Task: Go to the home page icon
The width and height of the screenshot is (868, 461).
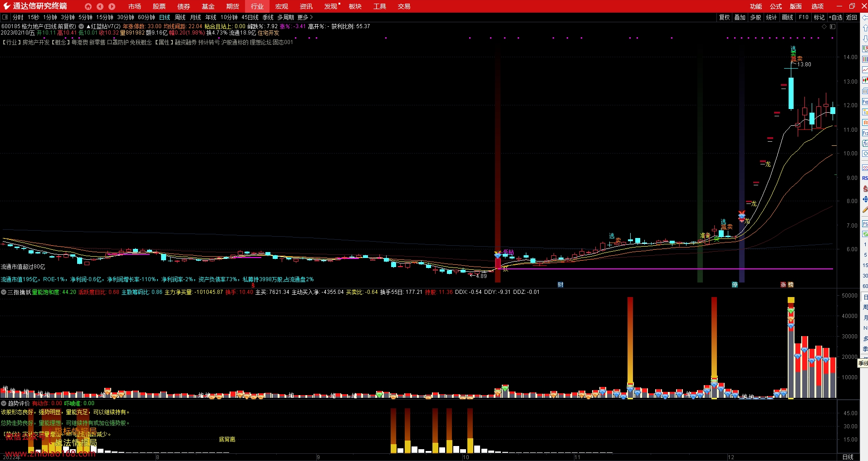Action: click(88, 6)
